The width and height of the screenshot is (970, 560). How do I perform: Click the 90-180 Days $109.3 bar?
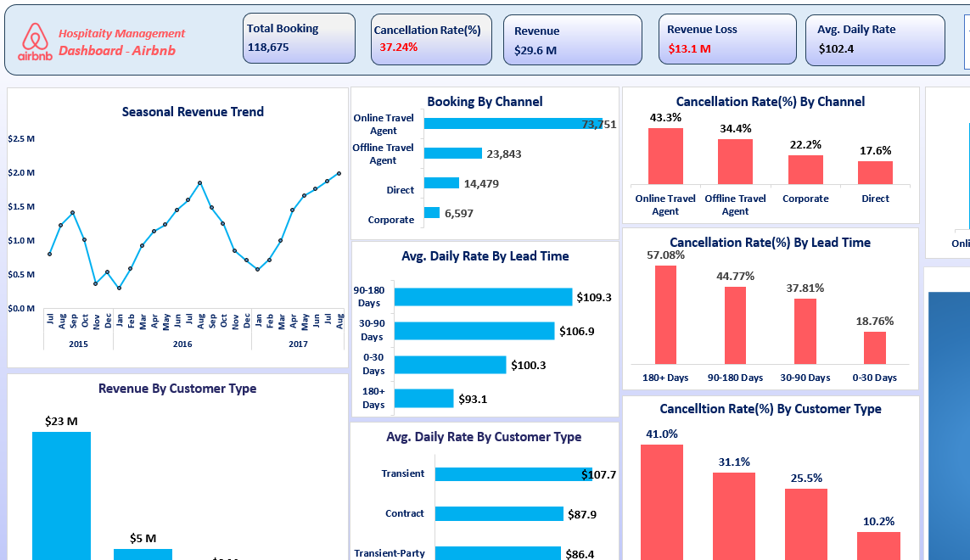point(483,297)
